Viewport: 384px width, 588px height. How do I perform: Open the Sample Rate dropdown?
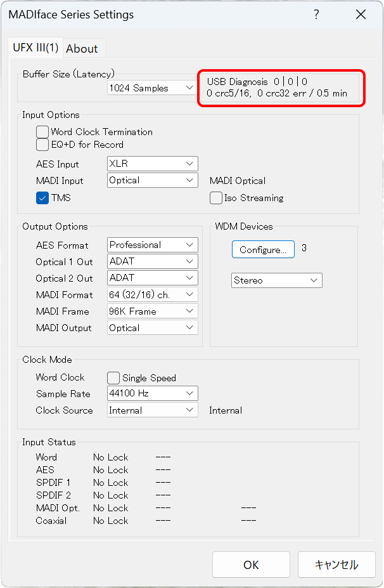152,394
